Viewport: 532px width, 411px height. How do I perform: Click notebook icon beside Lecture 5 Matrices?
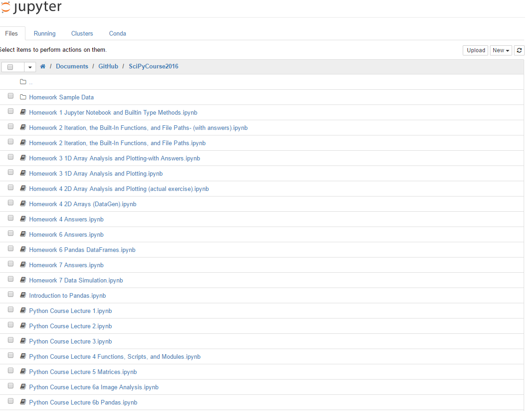(x=23, y=372)
